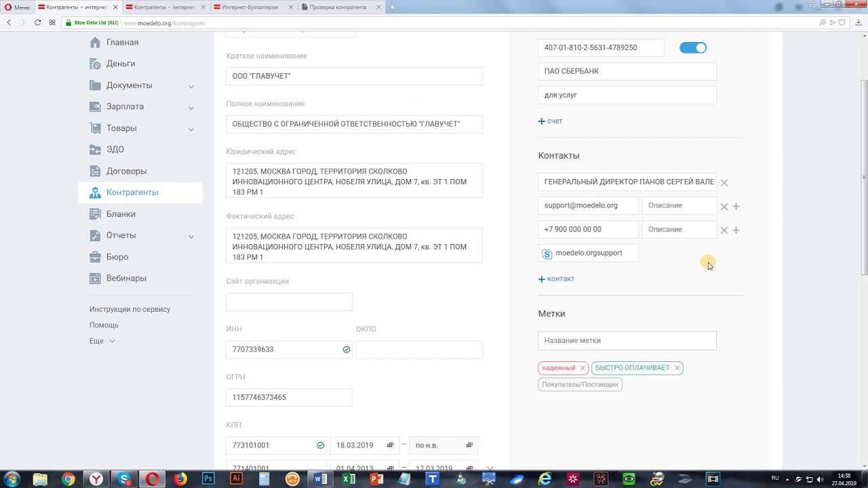Click the для услуг account note field
Viewport: 868px width, 488px height.
(x=627, y=96)
